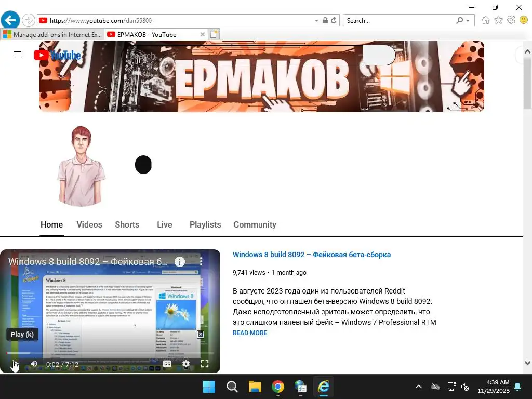
Task: Enter fullscreen with the fullscreen icon
Action: coord(205,364)
